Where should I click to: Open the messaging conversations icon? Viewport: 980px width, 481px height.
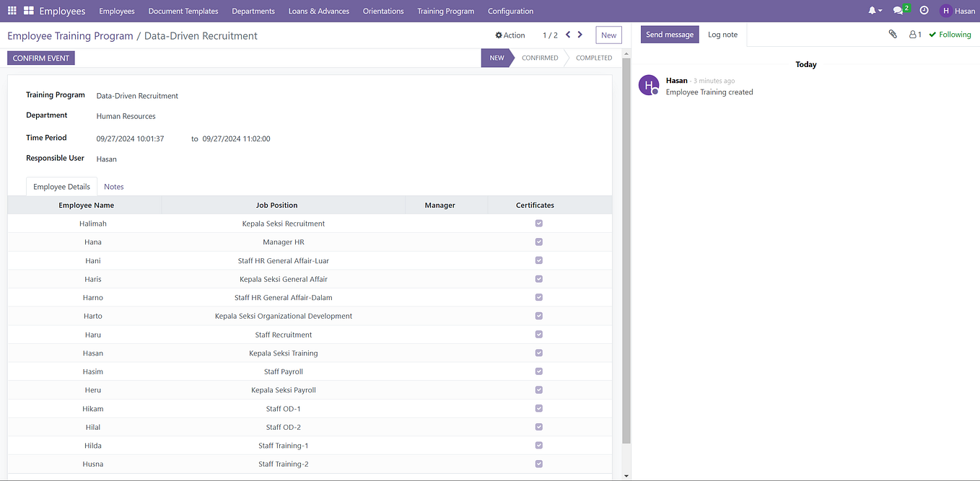point(897,10)
